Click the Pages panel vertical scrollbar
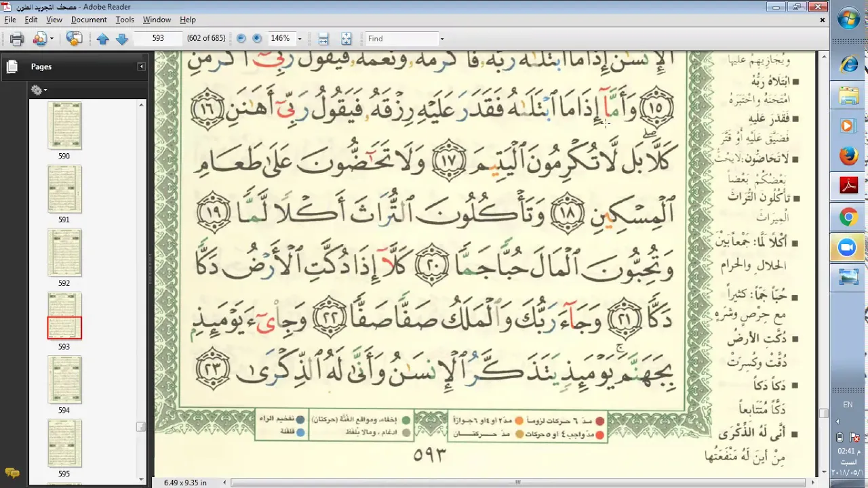The image size is (868, 488). click(141, 291)
